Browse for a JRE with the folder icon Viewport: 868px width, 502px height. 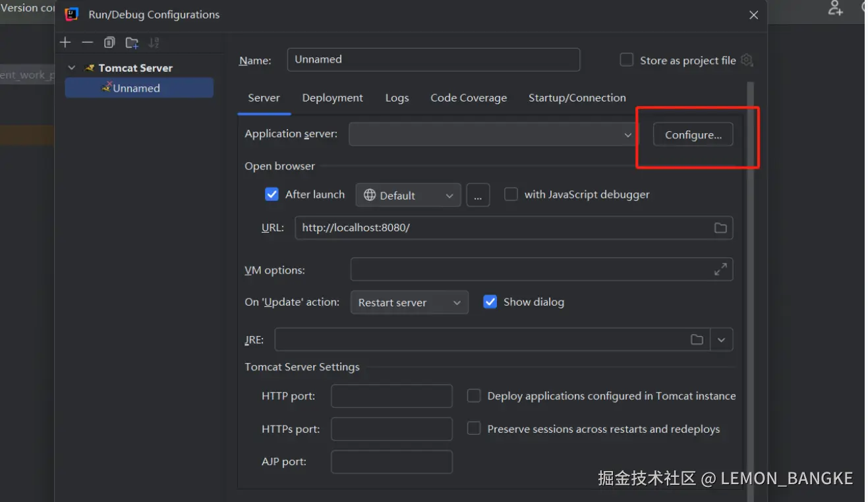697,339
